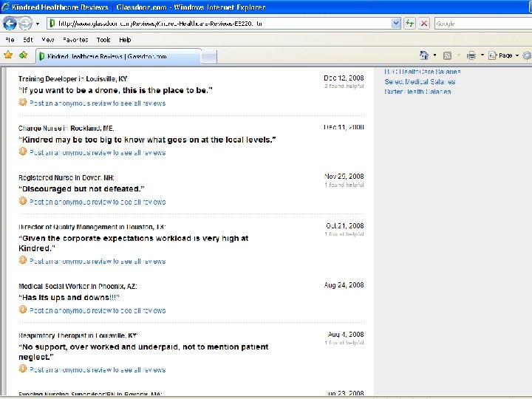Open a new blank tab
This screenshot has width=532, height=399.
coord(209,57)
